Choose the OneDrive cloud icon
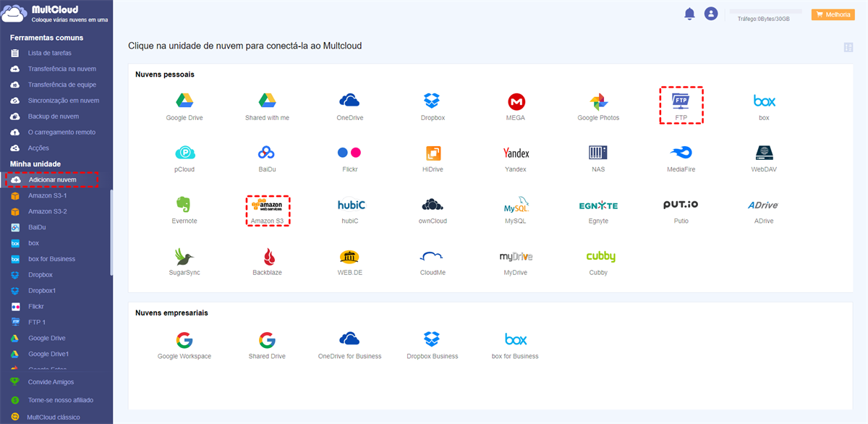This screenshot has width=868, height=424. (x=349, y=101)
